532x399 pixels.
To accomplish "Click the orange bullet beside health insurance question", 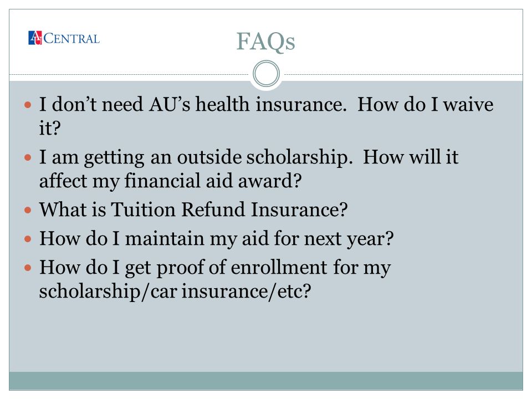I will tap(28, 105).
